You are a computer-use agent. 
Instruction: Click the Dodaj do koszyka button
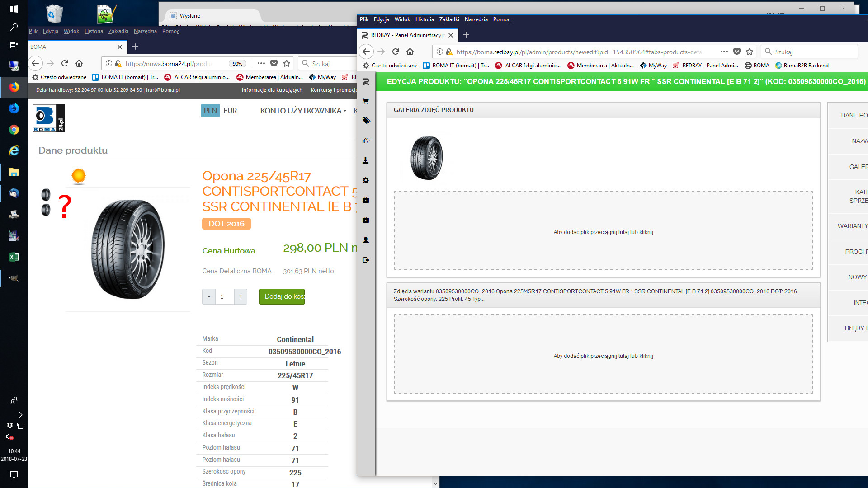click(282, 296)
